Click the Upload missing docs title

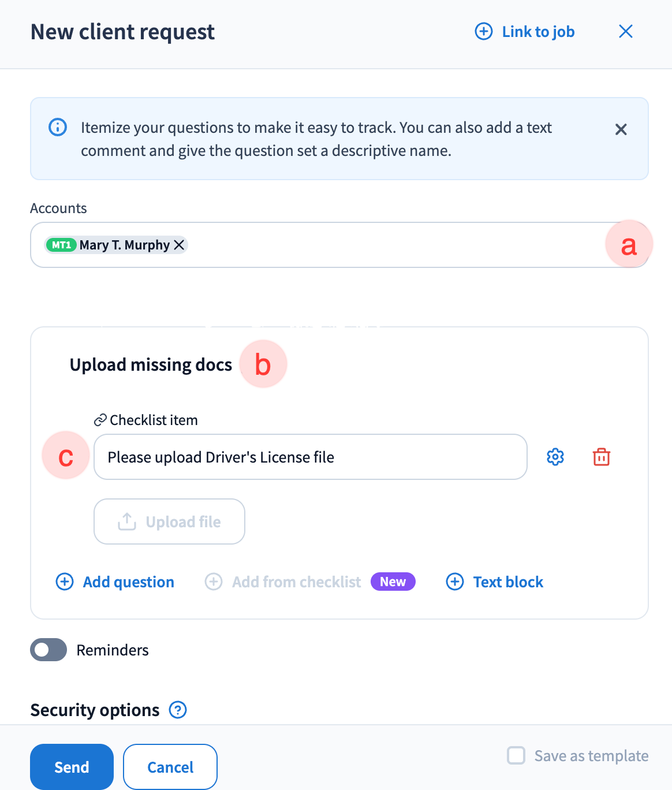pyautogui.click(x=151, y=365)
